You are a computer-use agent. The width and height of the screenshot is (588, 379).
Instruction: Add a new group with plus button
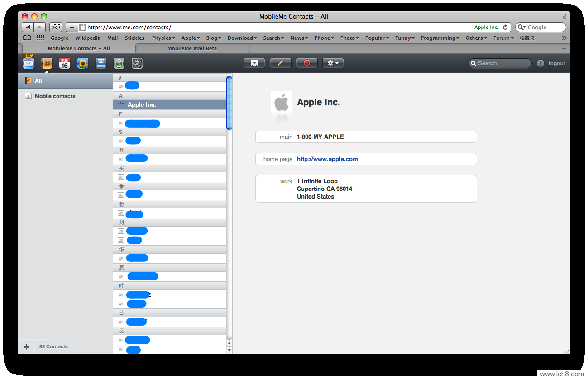27,347
